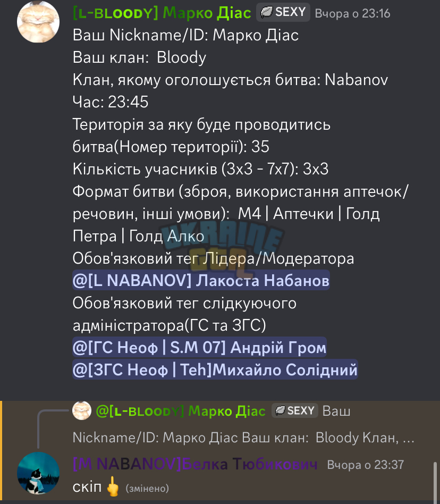Open the @[ГС Неоф | S.M 07] Андрій Гром mention

coord(199,347)
